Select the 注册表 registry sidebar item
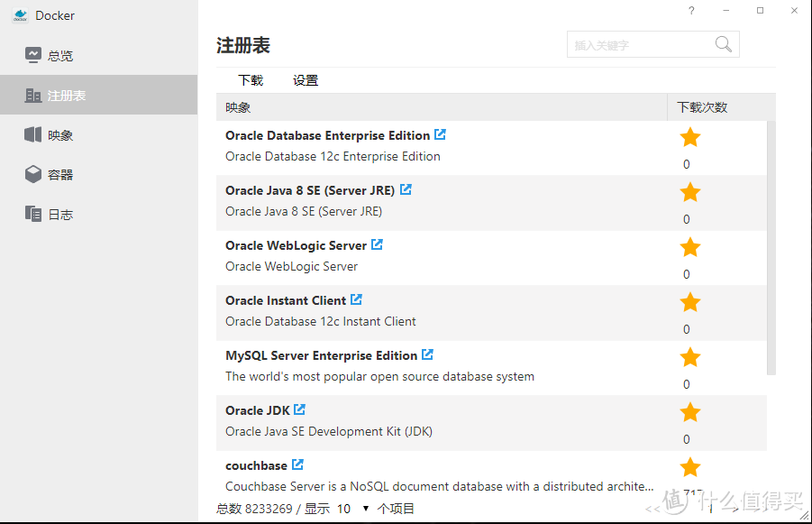Viewport: 812px width, 524px height. 98,95
